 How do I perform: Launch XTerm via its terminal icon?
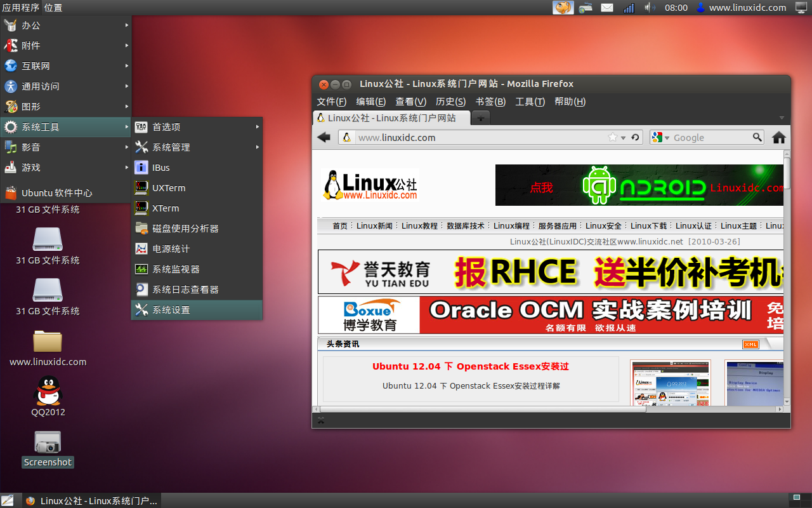tap(141, 208)
